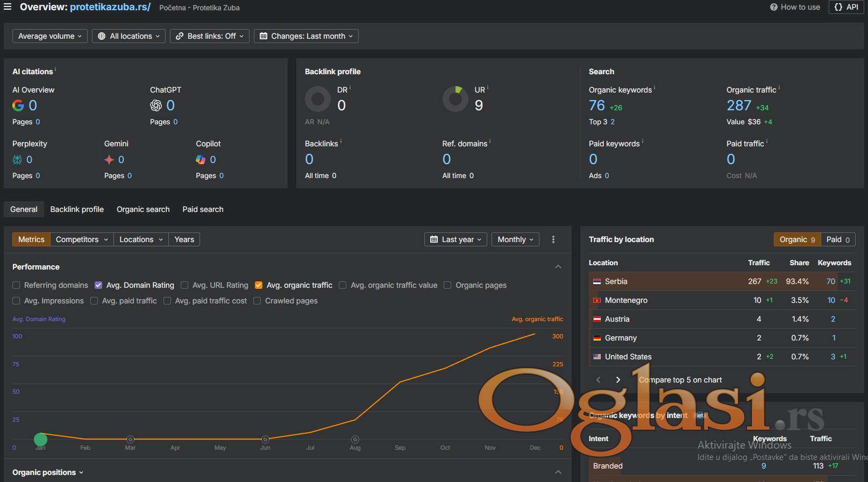Click the green January marker on chart
The width and height of the screenshot is (868, 482).
(40, 440)
